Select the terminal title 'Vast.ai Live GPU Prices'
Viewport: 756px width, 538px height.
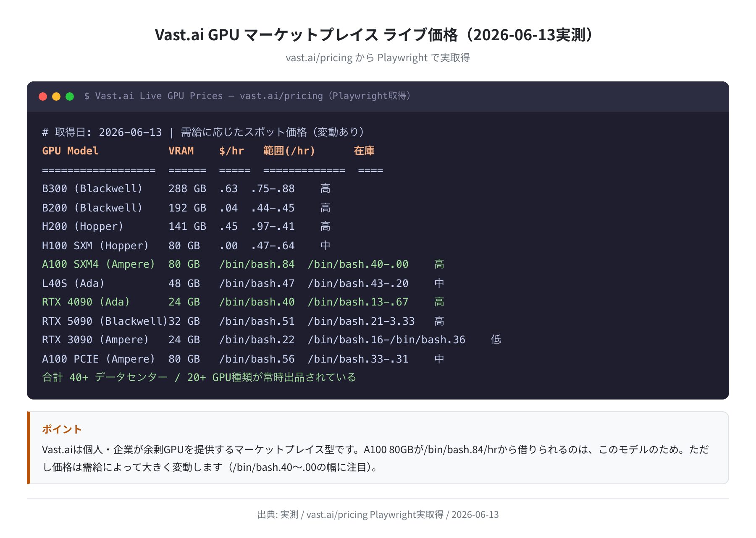pyautogui.click(x=159, y=96)
